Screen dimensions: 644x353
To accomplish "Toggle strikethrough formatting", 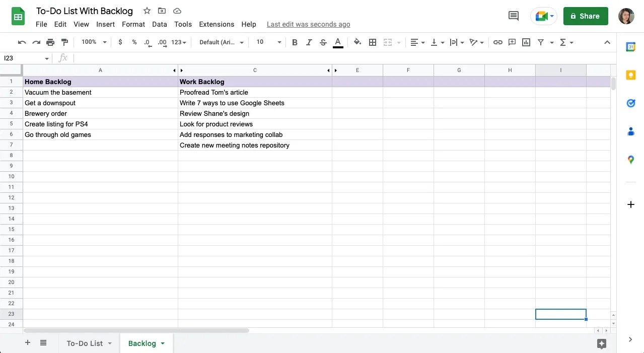I will (323, 42).
